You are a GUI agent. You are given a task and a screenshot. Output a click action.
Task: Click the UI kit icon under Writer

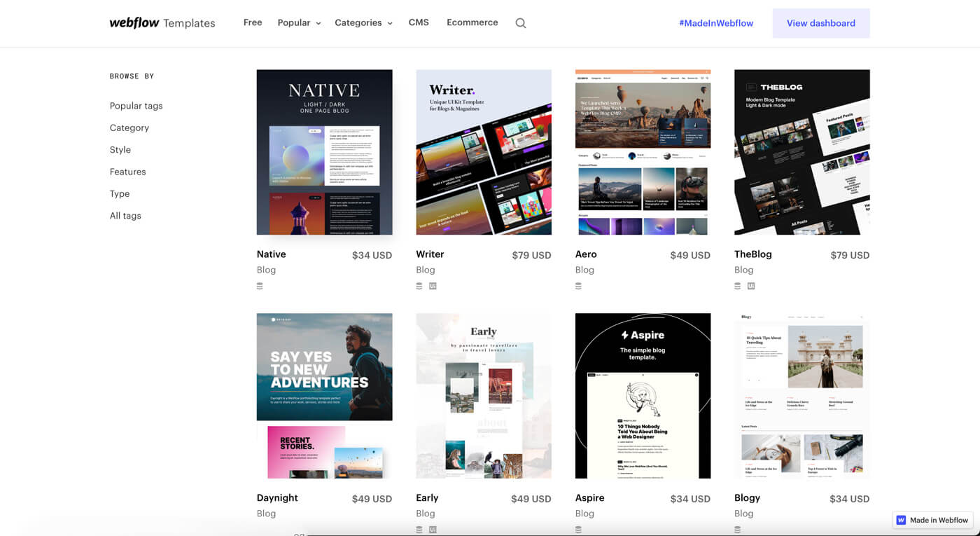click(433, 286)
